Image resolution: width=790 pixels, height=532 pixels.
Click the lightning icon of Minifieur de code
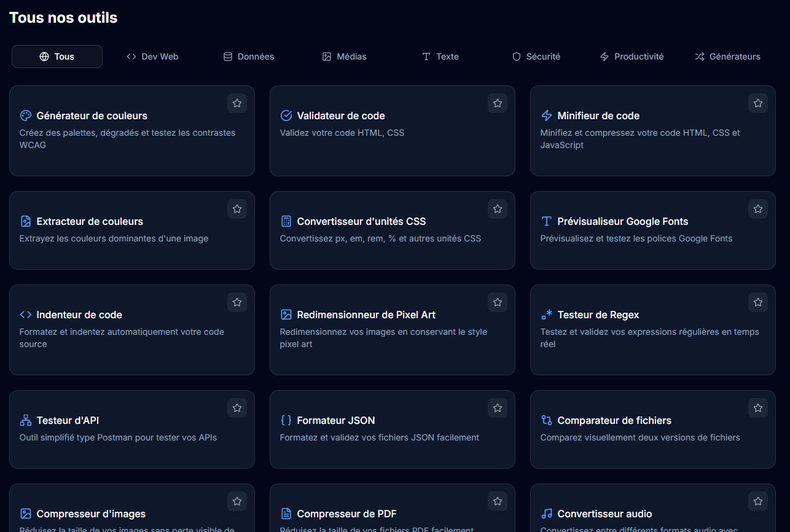click(x=547, y=115)
